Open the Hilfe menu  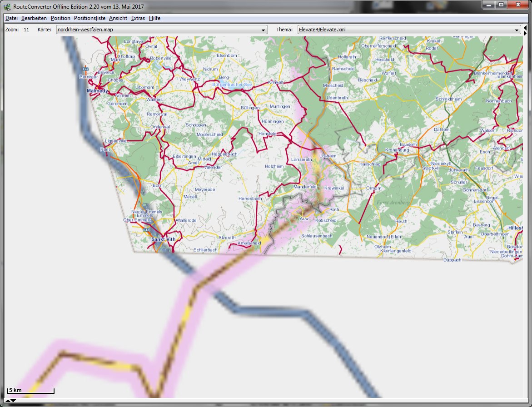154,18
